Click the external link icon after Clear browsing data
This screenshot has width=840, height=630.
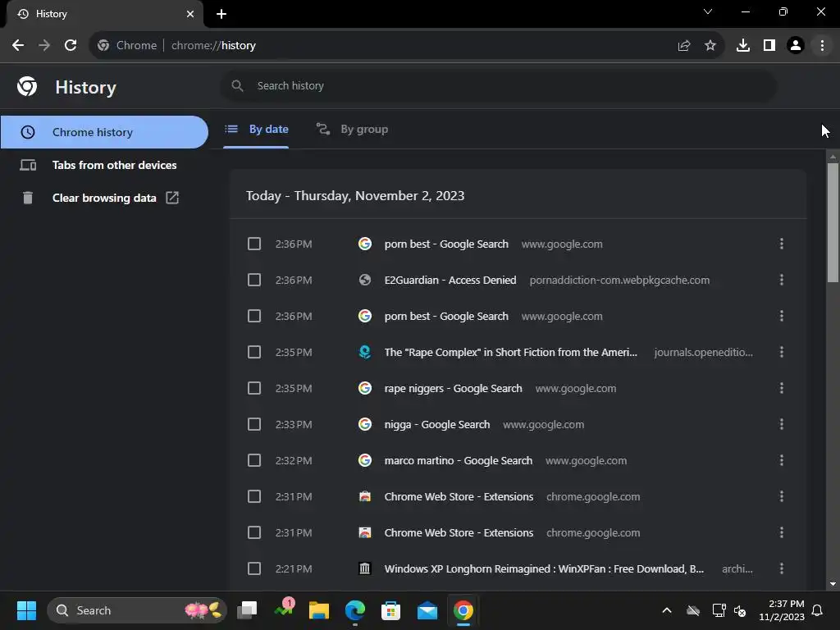tap(172, 198)
